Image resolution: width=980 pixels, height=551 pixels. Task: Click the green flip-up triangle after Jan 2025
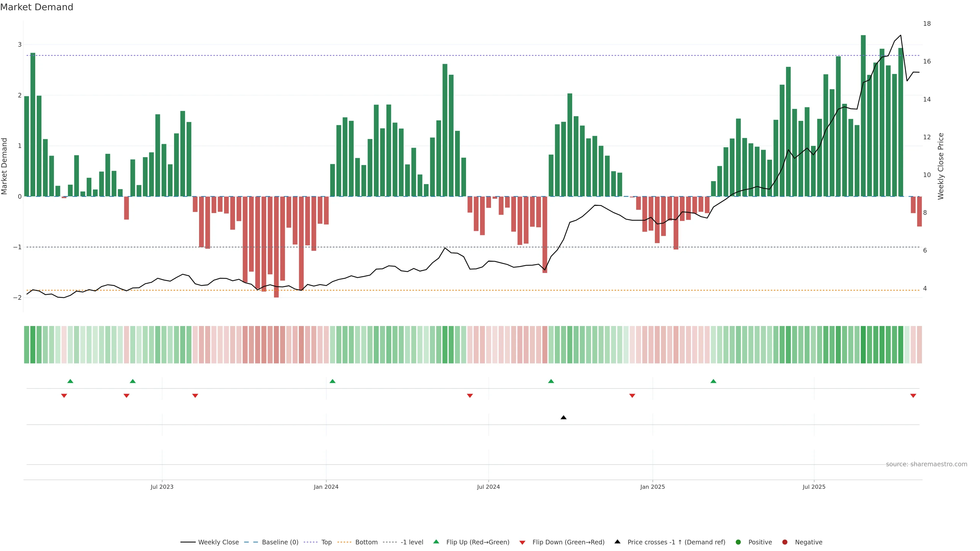coord(713,381)
